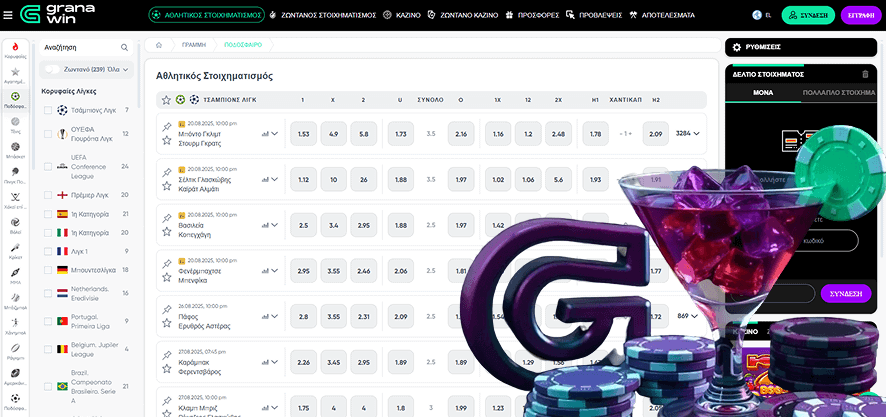Expand stats for Φενέρμπαχτσε Μπενφίκα match

pos(270,271)
